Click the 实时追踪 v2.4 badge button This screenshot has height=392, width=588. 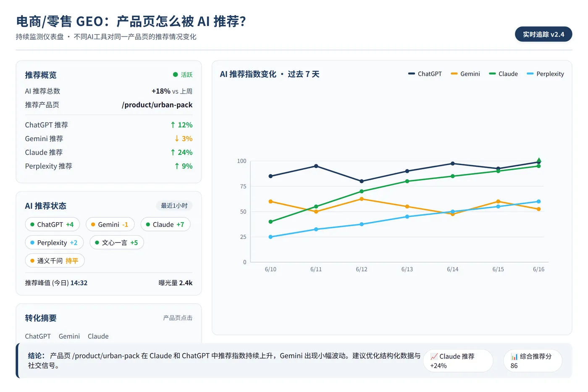click(x=543, y=34)
